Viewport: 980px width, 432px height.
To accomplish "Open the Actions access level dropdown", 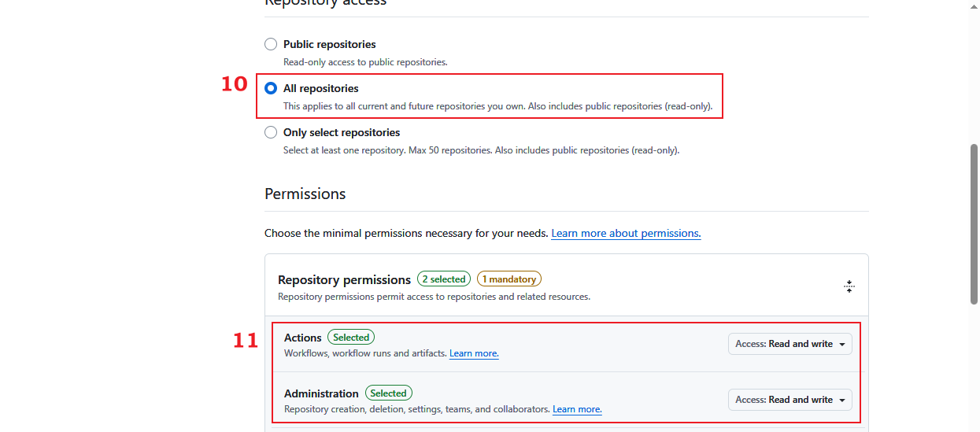I will point(790,344).
